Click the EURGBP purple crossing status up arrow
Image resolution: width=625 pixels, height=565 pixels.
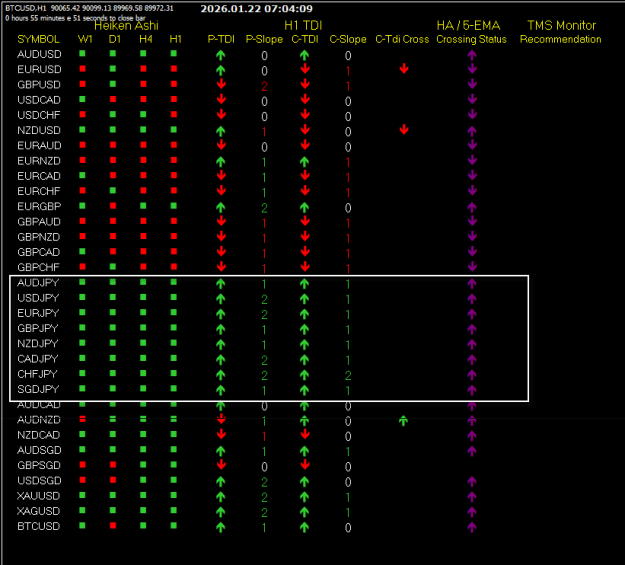pyautogui.click(x=472, y=207)
